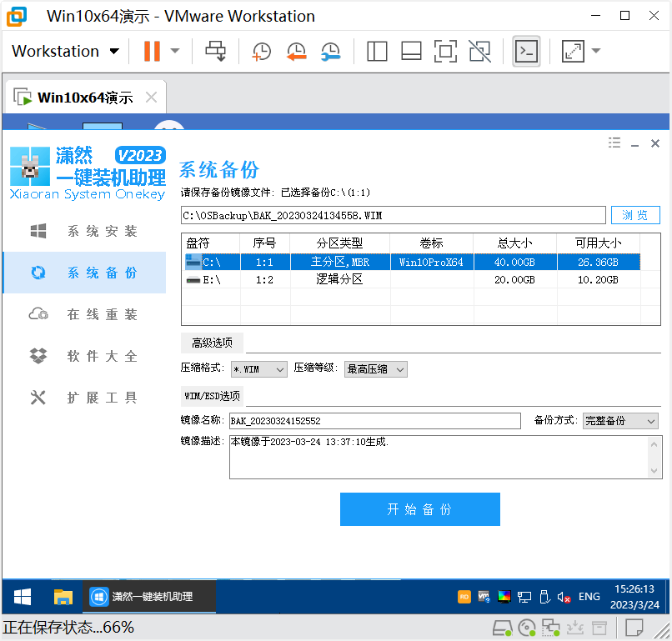Open the Xiaoran app menu list icon
This screenshot has height=641, width=672.
pyautogui.click(x=614, y=143)
